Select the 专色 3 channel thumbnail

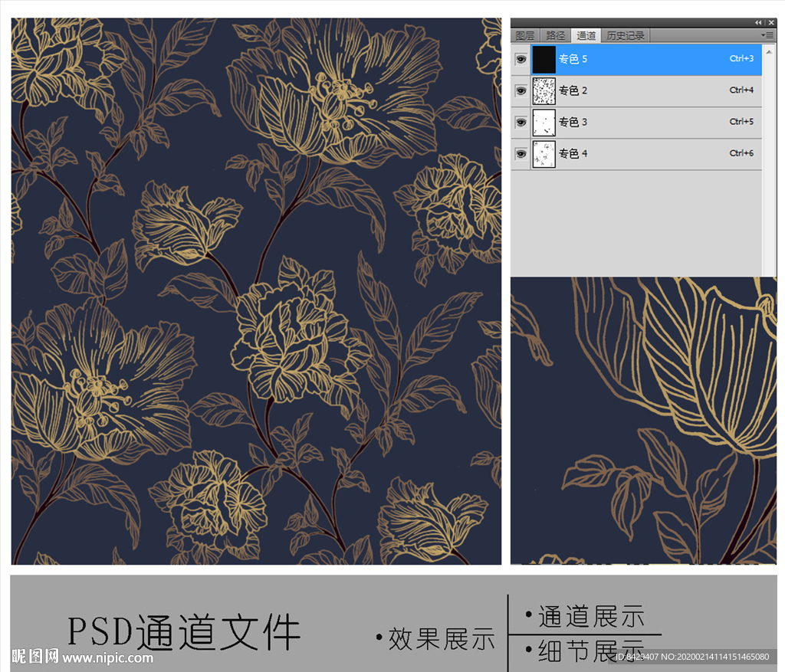544,123
